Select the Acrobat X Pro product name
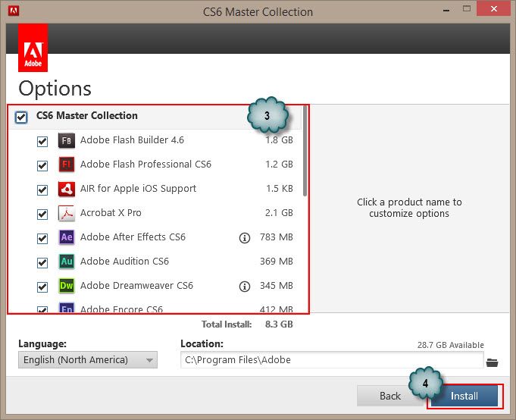516x420 pixels. (111, 212)
